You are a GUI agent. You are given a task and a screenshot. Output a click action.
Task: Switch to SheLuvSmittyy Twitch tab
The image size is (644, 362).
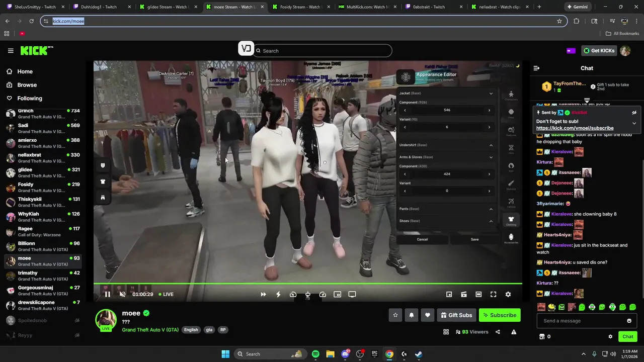point(34,7)
